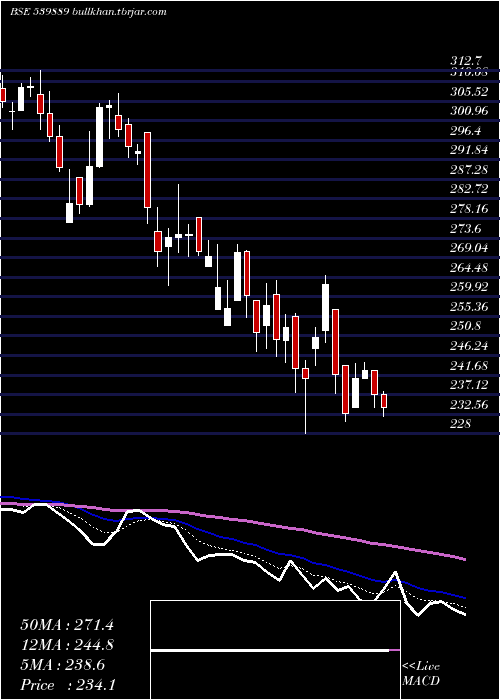Click the 264.48 price axis label
Viewport: 500px width, 700px height.
(469, 268)
